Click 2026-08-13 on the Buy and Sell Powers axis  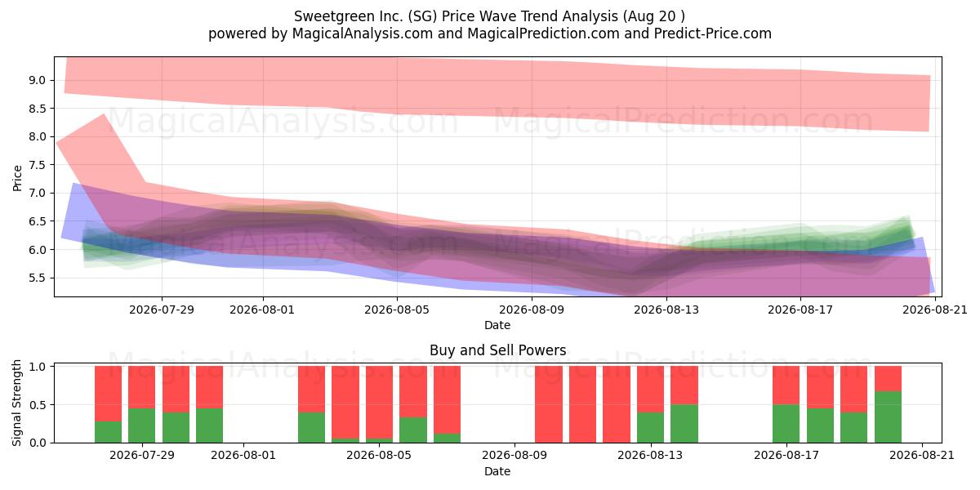[651, 456]
